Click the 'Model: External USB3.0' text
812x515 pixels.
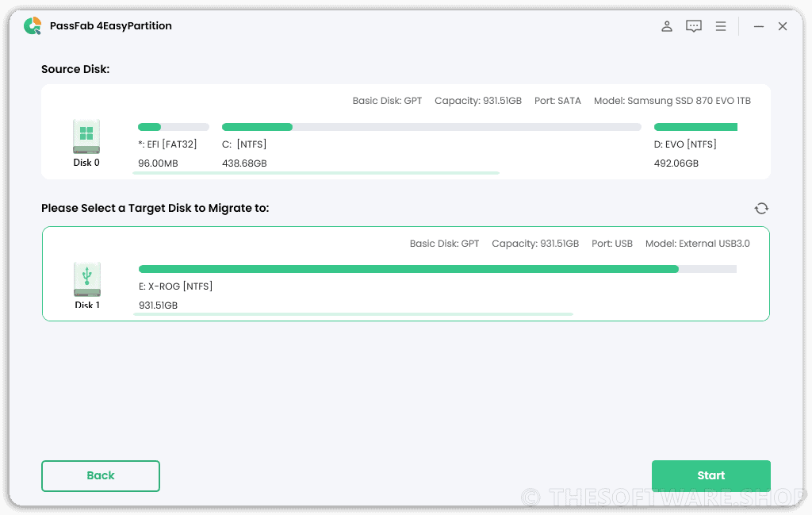[698, 244]
